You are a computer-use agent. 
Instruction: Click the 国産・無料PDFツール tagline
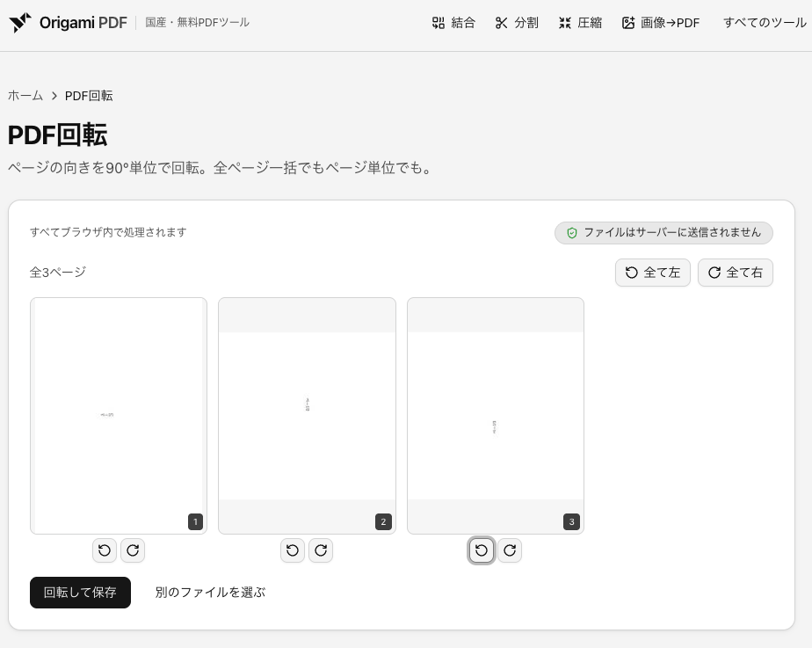[198, 22]
